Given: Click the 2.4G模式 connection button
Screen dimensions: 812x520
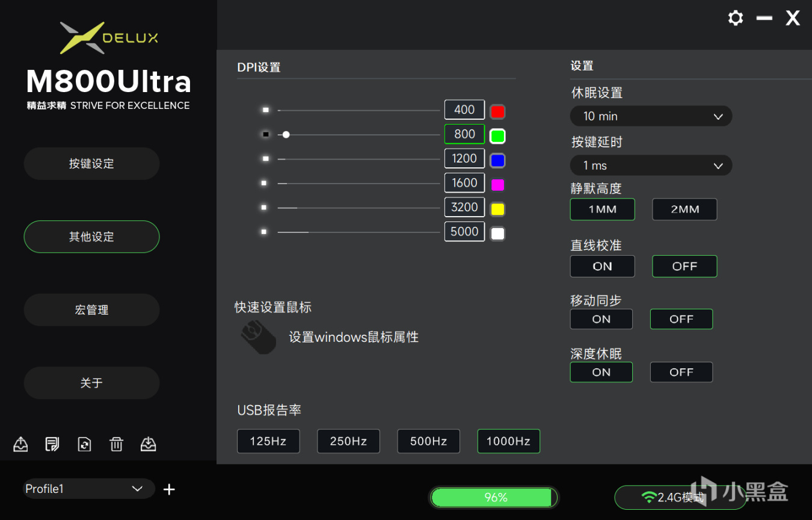Looking at the screenshot, I should (x=680, y=498).
